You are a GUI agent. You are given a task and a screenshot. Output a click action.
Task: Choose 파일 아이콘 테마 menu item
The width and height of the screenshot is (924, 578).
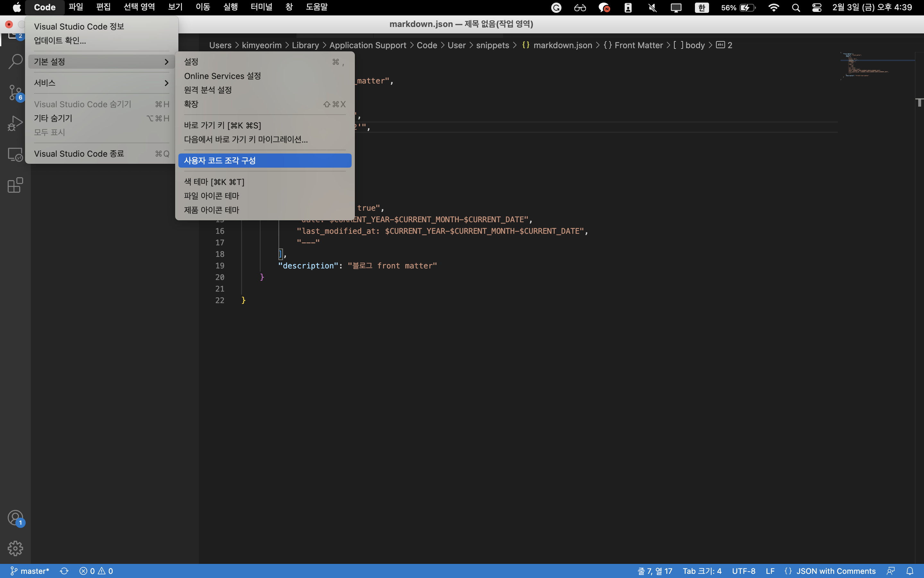265,196
